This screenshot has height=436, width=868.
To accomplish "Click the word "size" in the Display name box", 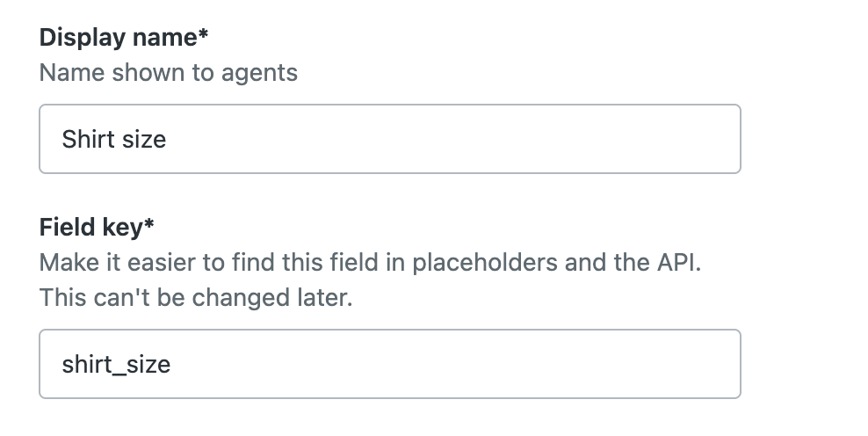I will (144, 139).
